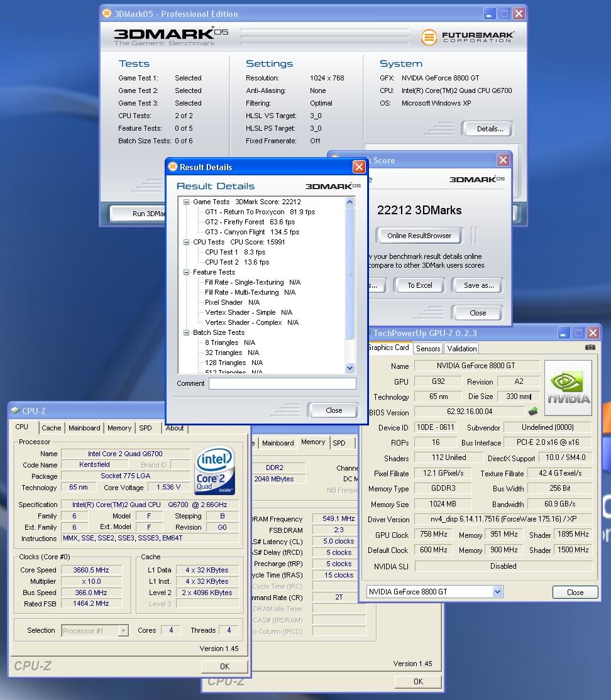Select Fill Rate - Single-Texturing row
611x700 pixels.
(x=252, y=282)
